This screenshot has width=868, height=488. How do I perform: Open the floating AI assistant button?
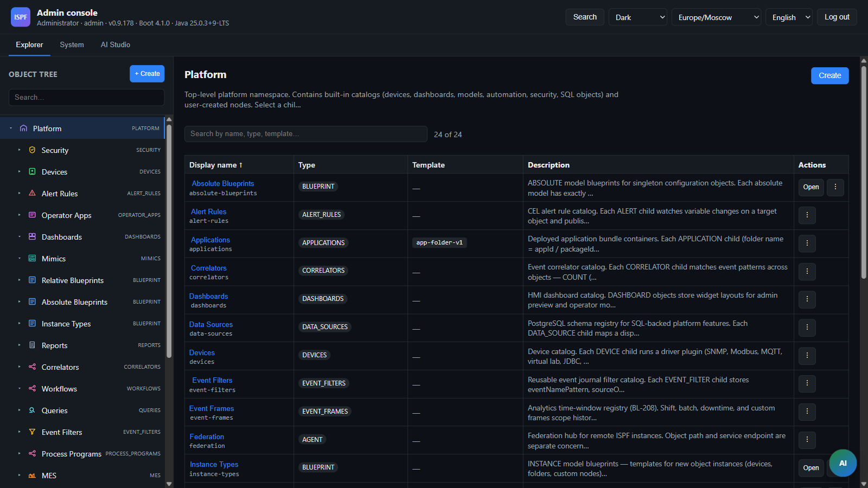(x=843, y=463)
